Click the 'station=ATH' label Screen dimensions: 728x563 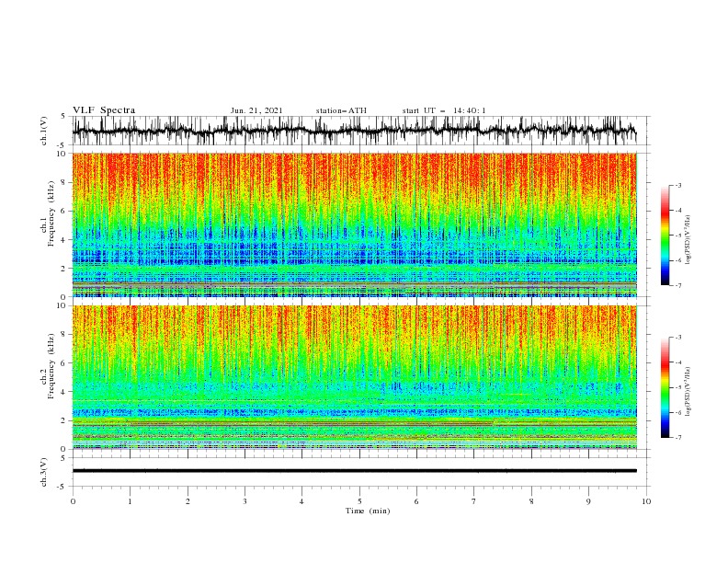click(x=341, y=110)
